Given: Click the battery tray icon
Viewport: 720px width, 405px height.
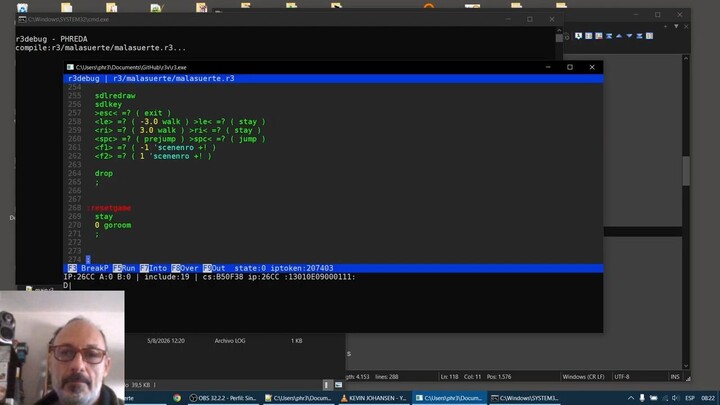Looking at the screenshot, I should pyautogui.click(x=653, y=398).
